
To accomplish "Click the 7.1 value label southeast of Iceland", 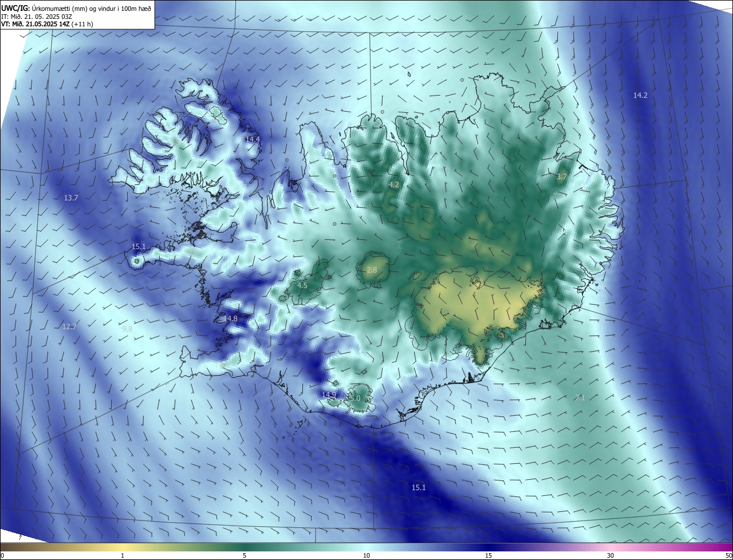I will click(580, 397).
